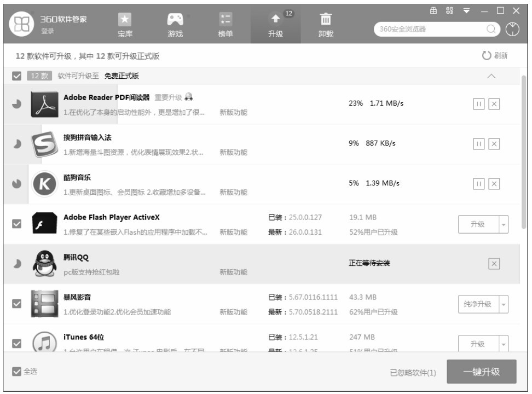
Task: Click the 刷新 refresh button
Action: (495, 55)
